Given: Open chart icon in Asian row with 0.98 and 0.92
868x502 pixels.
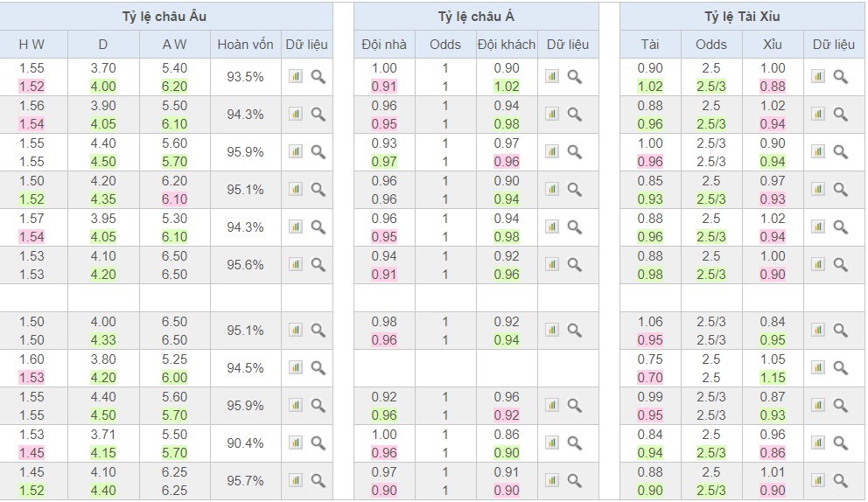Looking at the screenshot, I should [x=552, y=331].
